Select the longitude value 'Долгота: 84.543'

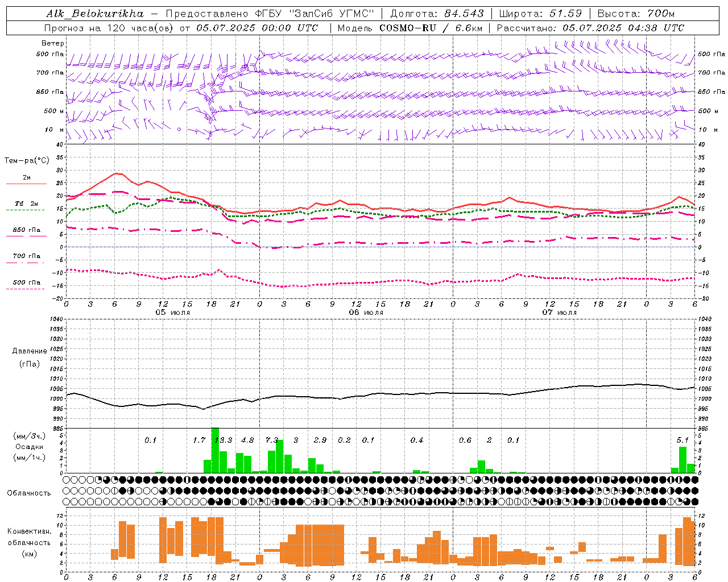pyautogui.click(x=437, y=14)
